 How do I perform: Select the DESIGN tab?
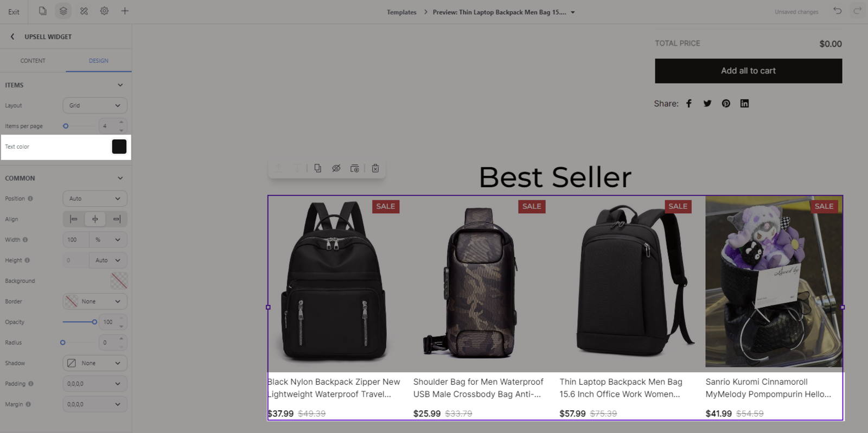point(99,61)
